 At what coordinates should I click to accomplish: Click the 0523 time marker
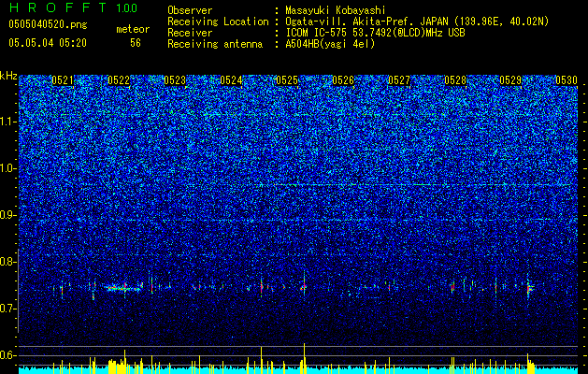point(175,80)
